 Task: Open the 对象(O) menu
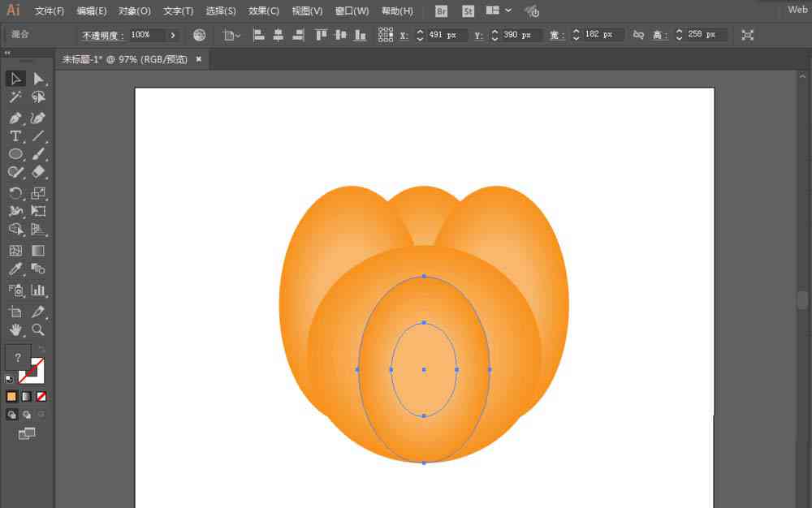click(134, 11)
